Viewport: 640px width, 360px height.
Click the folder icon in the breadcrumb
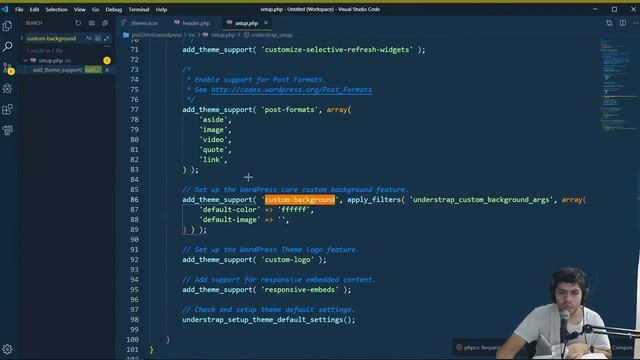tap(126, 35)
